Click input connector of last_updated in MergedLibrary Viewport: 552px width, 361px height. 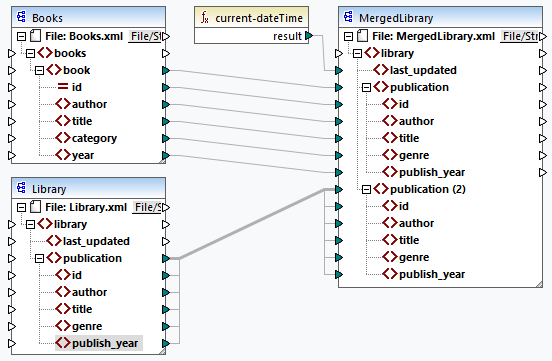(339, 70)
